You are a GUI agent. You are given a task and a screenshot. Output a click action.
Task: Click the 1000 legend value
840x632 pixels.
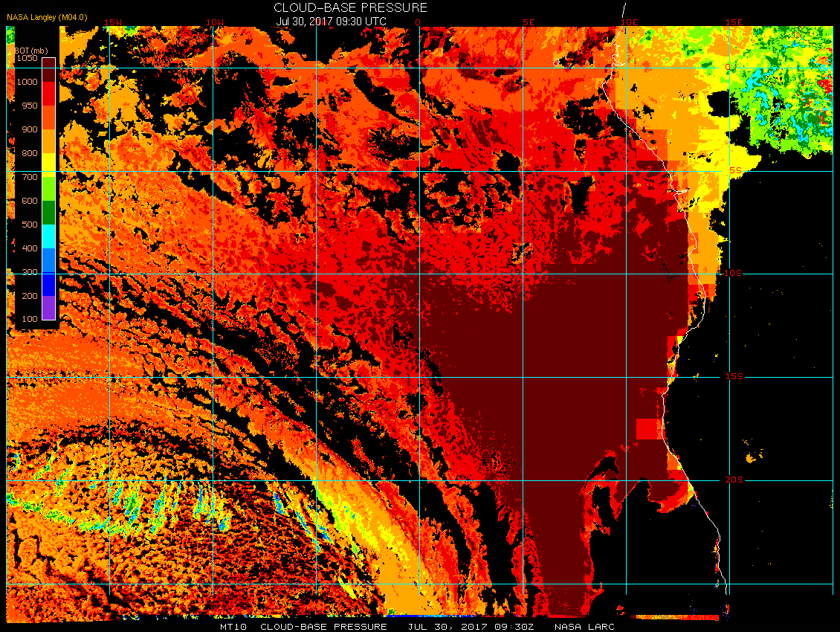(27, 82)
